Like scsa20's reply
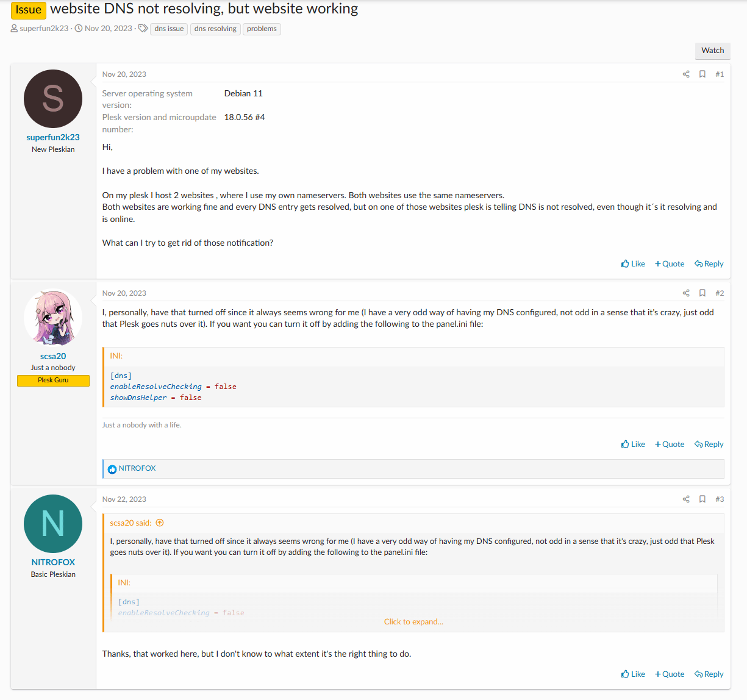This screenshot has width=747, height=700. pyautogui.click(x=633, y=445)
